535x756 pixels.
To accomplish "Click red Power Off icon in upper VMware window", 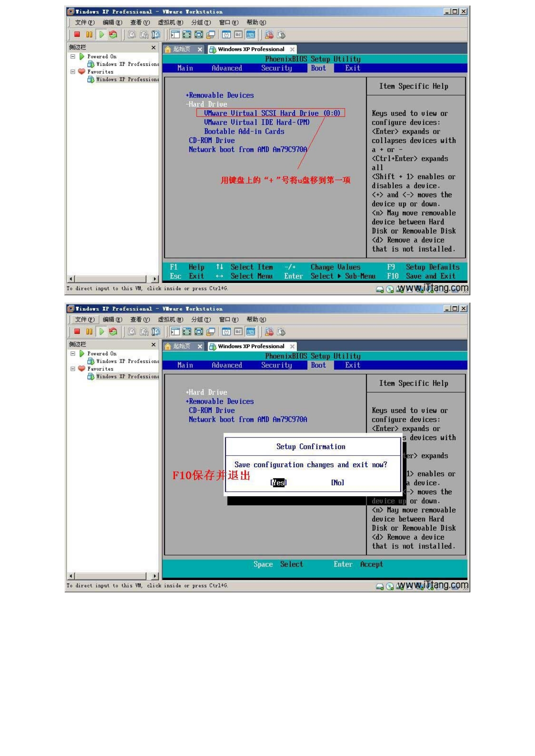I will click(x=77, y=34).
